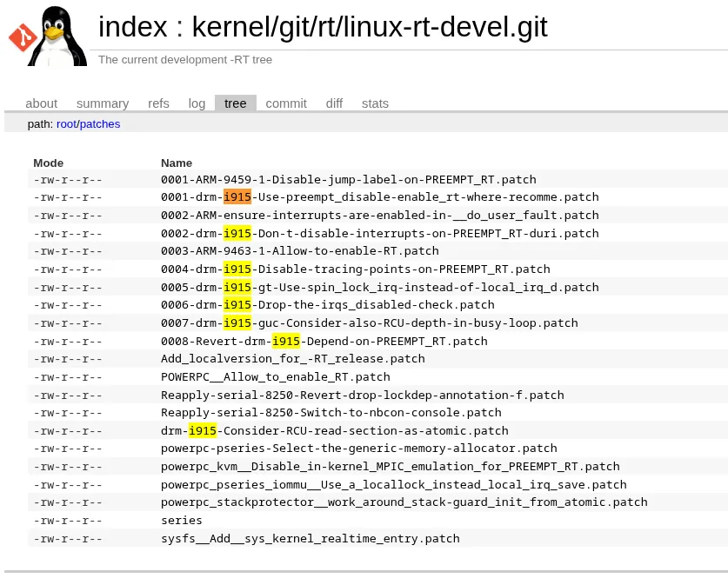Open Reapply-serial-8250-Revert-drop-lockdep-annotation patch

(x=363, y=396)
